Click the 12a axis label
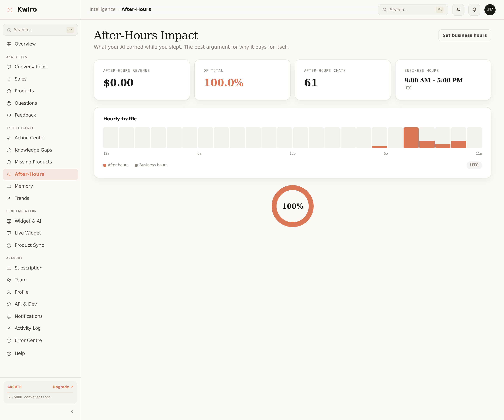The image size is (504, 420). tap(106, 154)
